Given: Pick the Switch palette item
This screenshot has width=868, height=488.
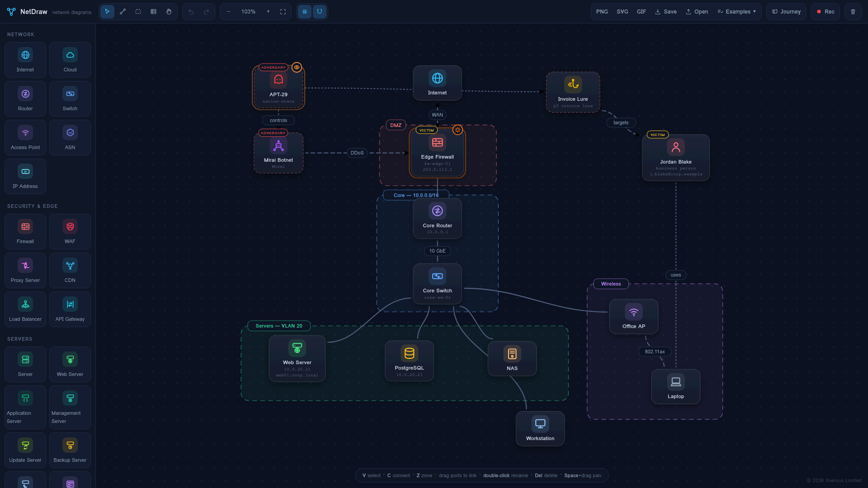Looking at the screenshot, I should (70, 99).
